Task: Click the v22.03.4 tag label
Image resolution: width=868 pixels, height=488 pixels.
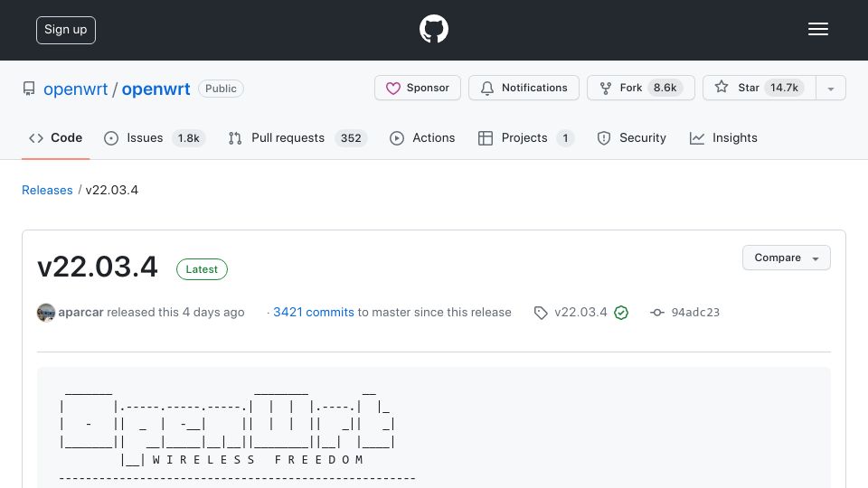Action: tap(580, 313)
